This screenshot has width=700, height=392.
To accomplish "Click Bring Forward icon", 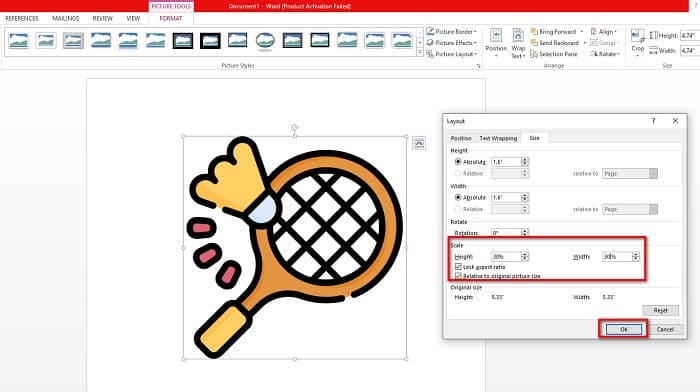I will coord(534,32).
